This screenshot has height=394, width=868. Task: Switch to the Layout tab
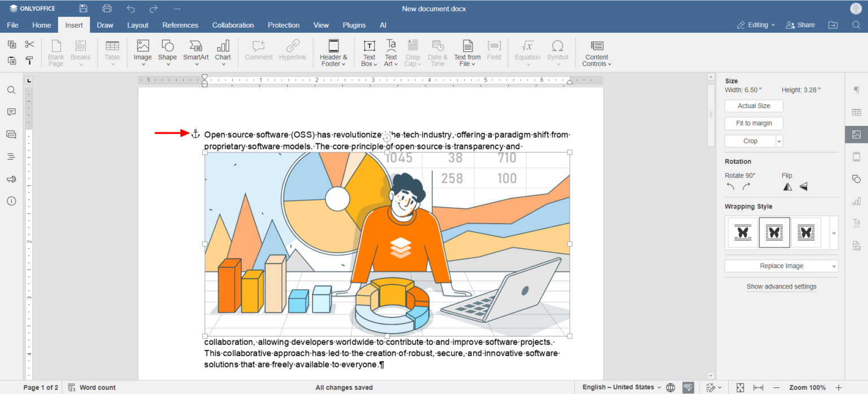pyautogui.click(x=138, y=25)
